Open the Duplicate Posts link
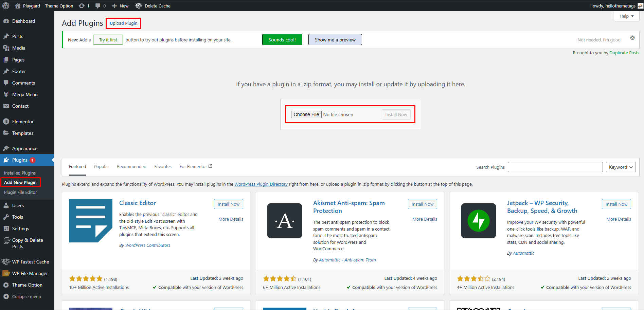The image size is (644, 310). 624,53
